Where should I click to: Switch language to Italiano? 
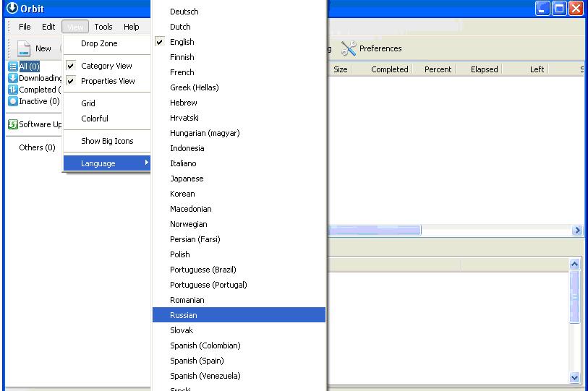point(239,163)
